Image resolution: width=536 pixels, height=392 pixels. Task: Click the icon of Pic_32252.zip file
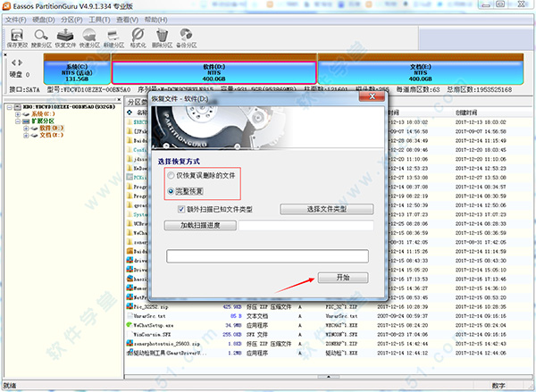tap(130, 306)
